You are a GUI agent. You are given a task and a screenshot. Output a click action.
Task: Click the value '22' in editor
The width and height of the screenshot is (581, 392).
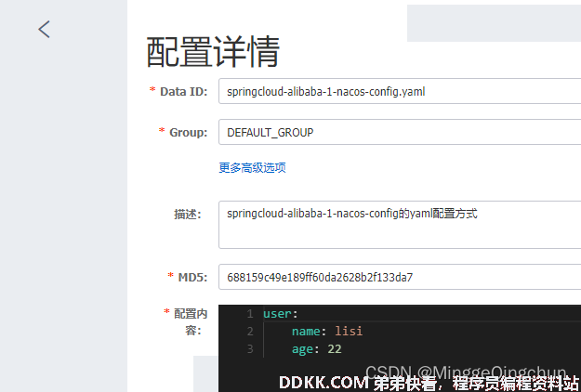coord(335,349)
